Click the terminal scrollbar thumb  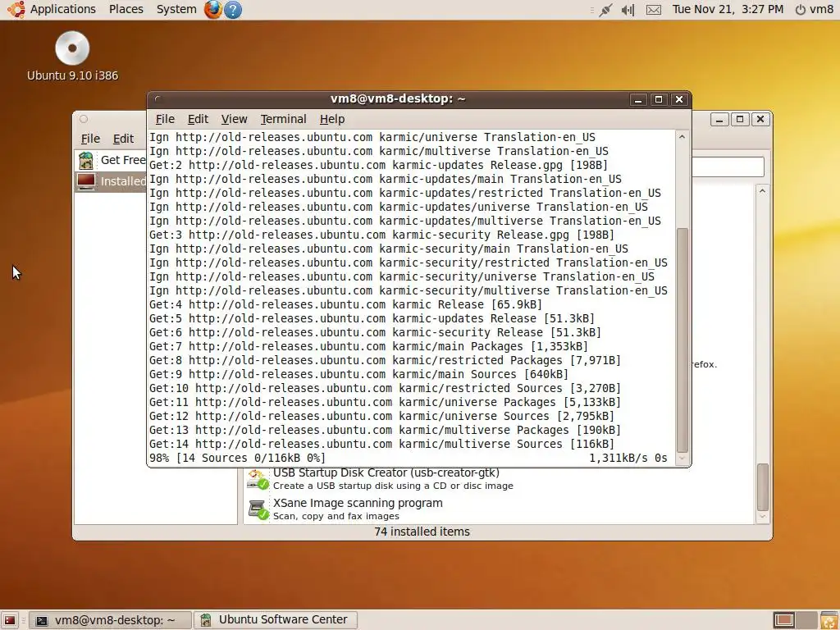[682, 340]
